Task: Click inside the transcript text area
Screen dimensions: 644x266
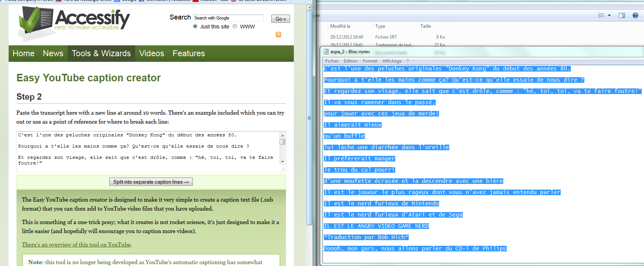Action: coord(148,149)
